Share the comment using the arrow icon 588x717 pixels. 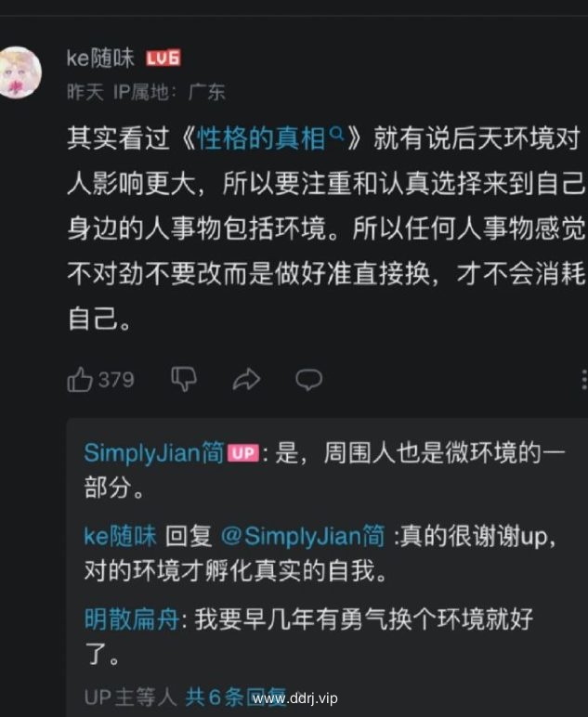point(246,379)
